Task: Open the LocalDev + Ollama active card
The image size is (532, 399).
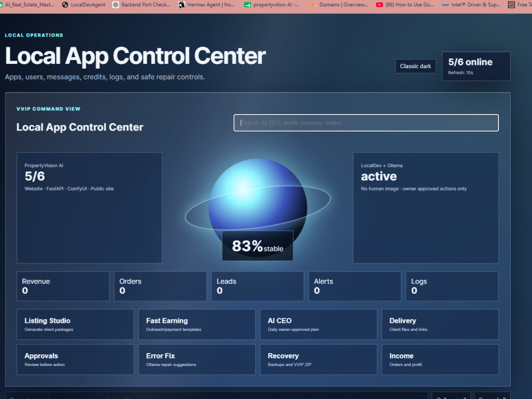Action: pos(426,207)
